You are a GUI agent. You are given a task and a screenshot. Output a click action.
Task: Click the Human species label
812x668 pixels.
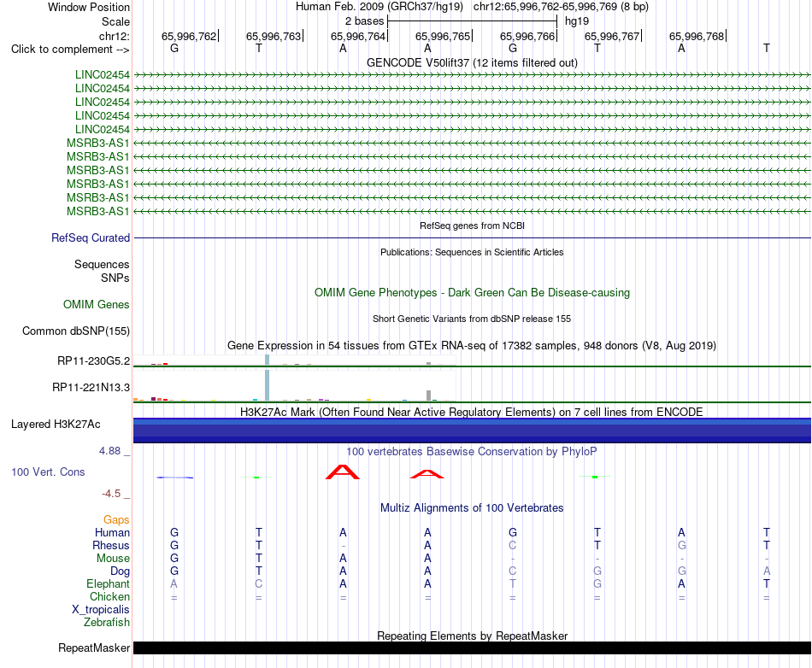pos(112,532)
